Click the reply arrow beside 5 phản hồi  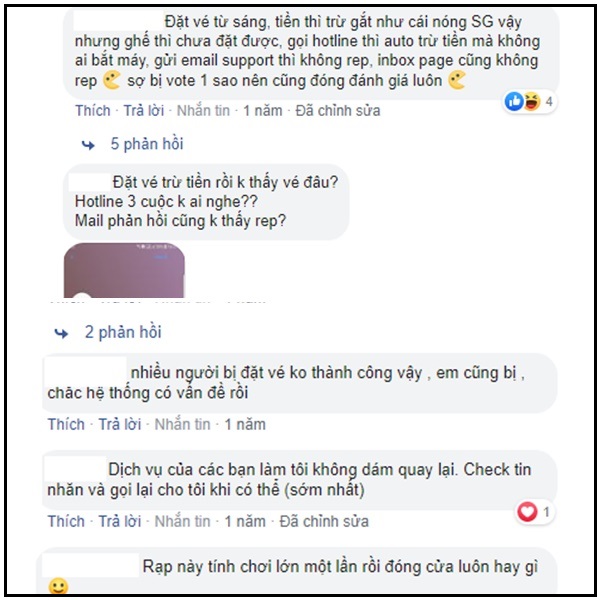[x=88, y=145]
